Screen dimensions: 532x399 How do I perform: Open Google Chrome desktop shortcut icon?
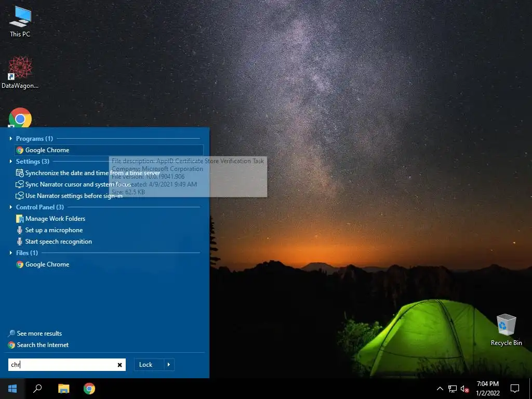[20, 117]
